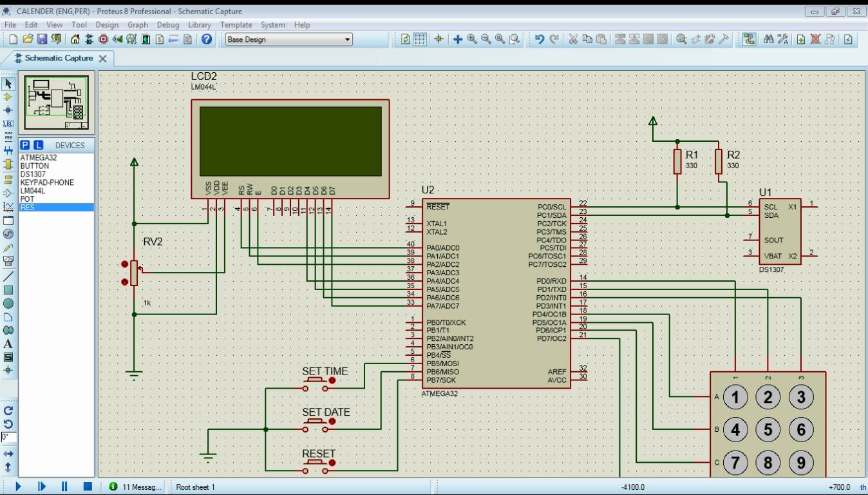Click the New Project icon
The width and height of the screenshot is (868, 495).
(x=14, y=39)
